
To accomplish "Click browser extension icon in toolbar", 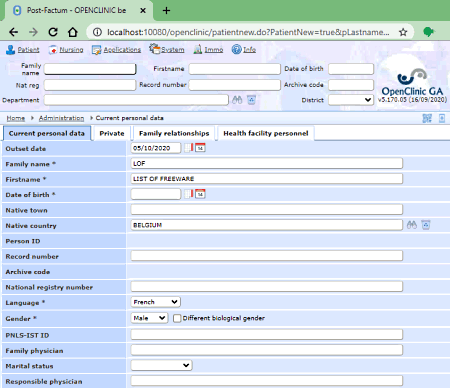I will click(428, 32).
